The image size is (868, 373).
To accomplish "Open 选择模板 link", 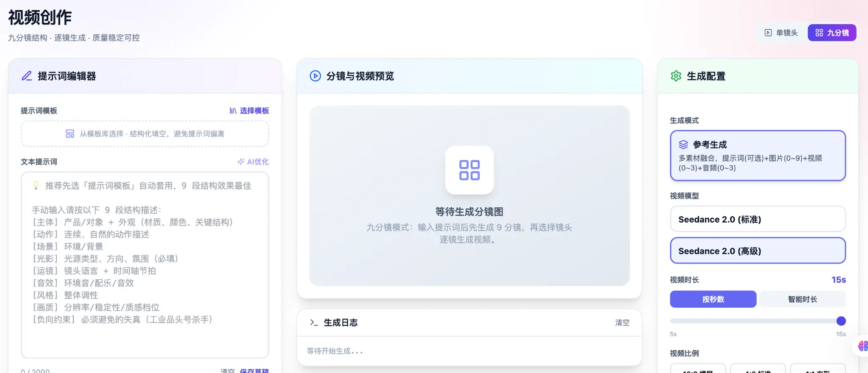I will coord(249,111).
